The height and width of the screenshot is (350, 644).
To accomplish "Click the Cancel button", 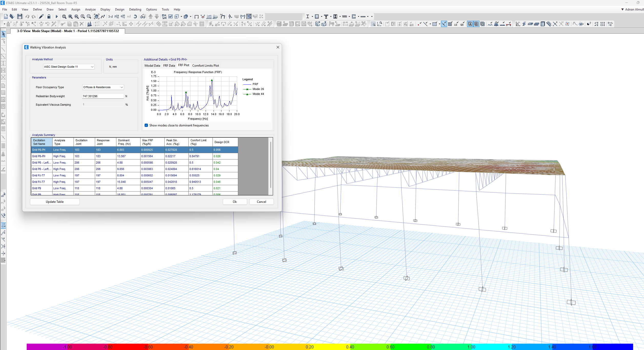I will [261, 202].
